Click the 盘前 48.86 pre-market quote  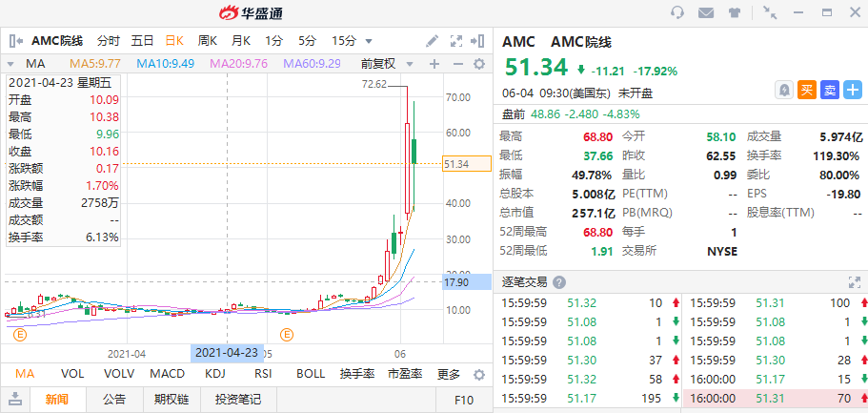click(571, 114)
